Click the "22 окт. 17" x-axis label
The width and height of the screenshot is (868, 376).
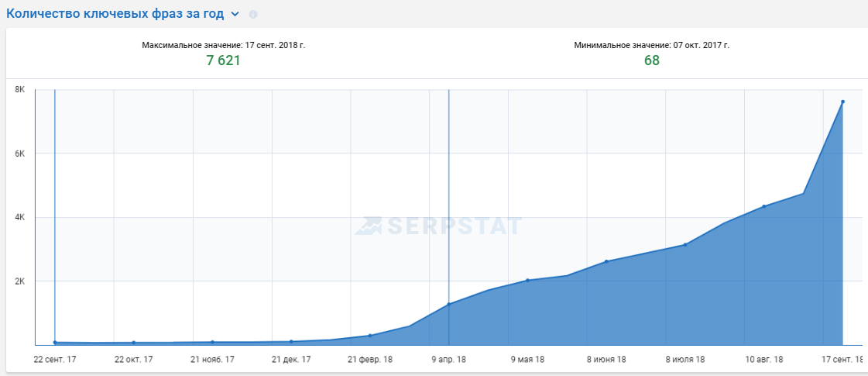click(x=134, y=360)
